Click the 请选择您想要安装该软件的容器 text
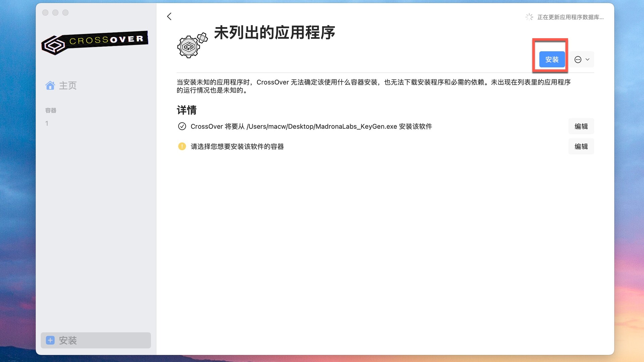Viewport: 644px width, 362px height. point(237,146)
